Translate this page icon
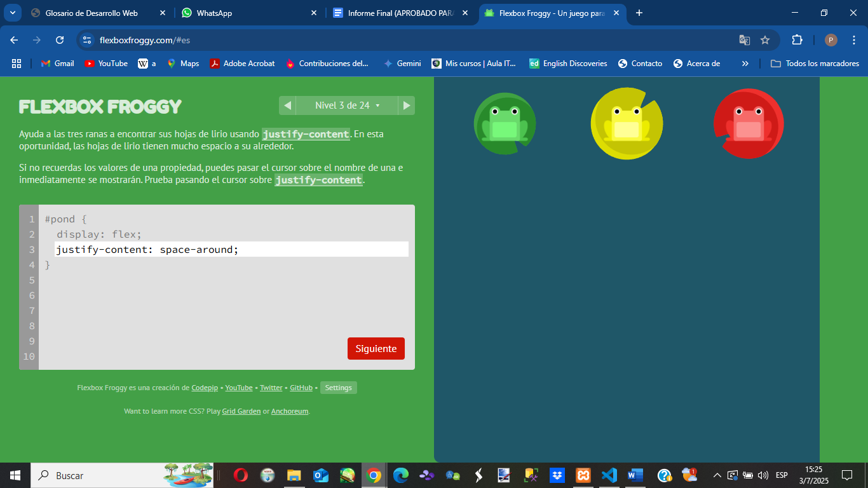 745,40
